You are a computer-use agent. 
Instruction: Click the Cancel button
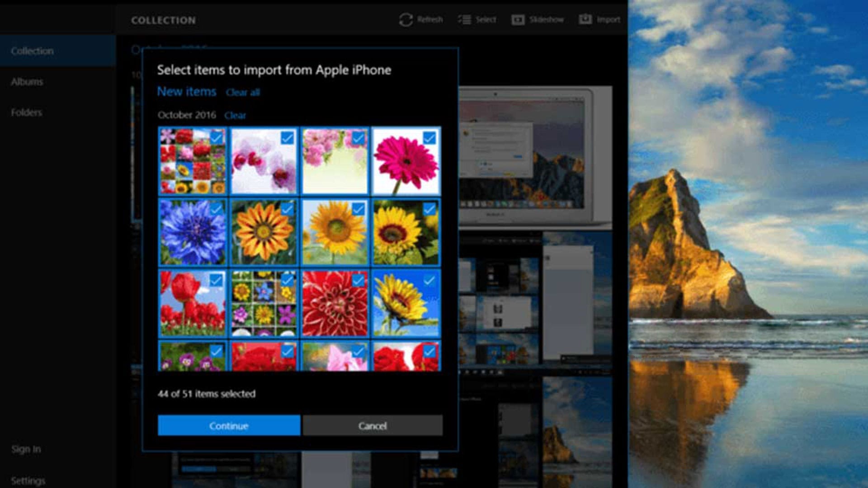tap(373, 426)
